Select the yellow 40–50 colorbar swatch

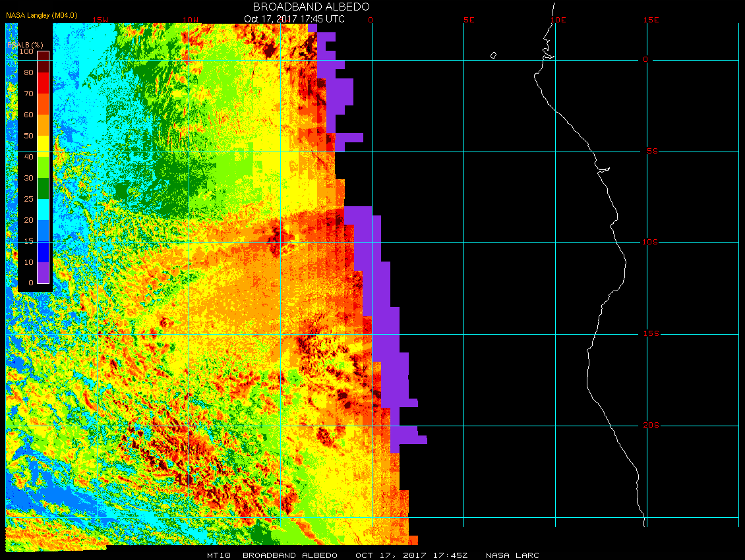click(44, 146)
